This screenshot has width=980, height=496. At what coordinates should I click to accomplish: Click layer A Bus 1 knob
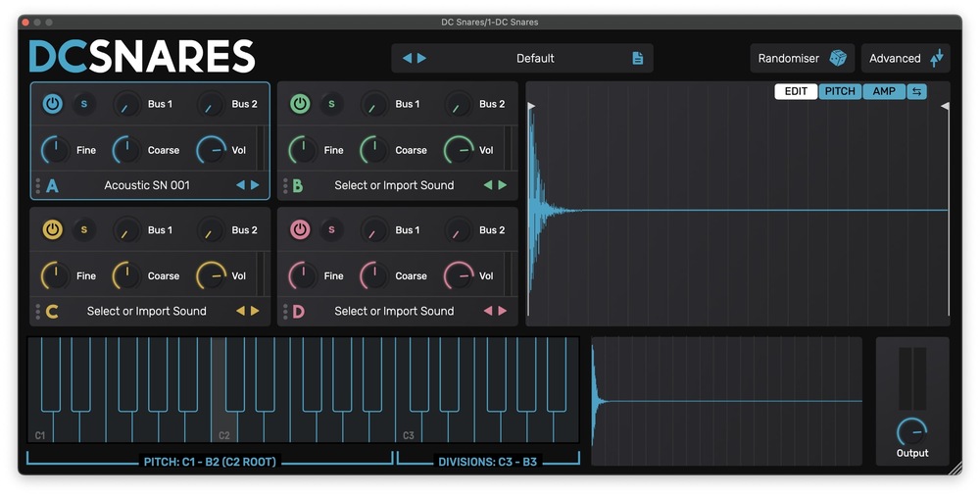click(126, 105)
